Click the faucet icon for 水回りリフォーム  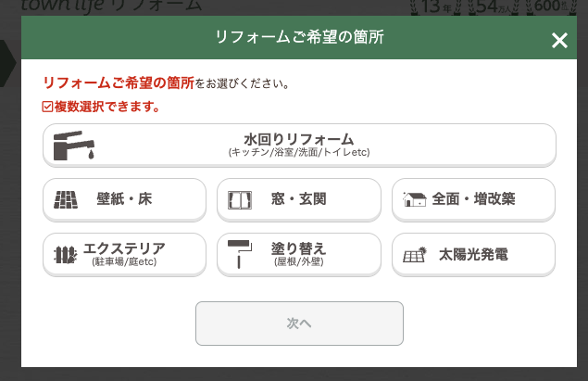click(x=75, y=146)
